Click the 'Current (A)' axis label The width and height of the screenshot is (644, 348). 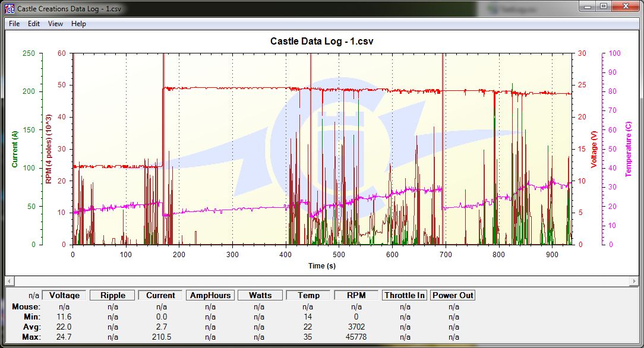click(15, 149)
